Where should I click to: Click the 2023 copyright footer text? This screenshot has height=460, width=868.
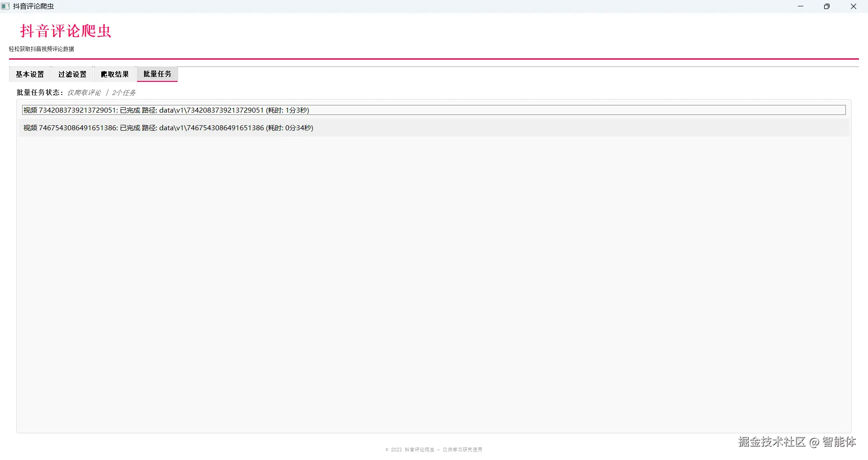pos(434,450)
